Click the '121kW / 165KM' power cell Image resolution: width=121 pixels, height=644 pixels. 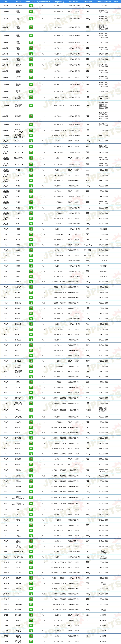[x=73, y=59]
